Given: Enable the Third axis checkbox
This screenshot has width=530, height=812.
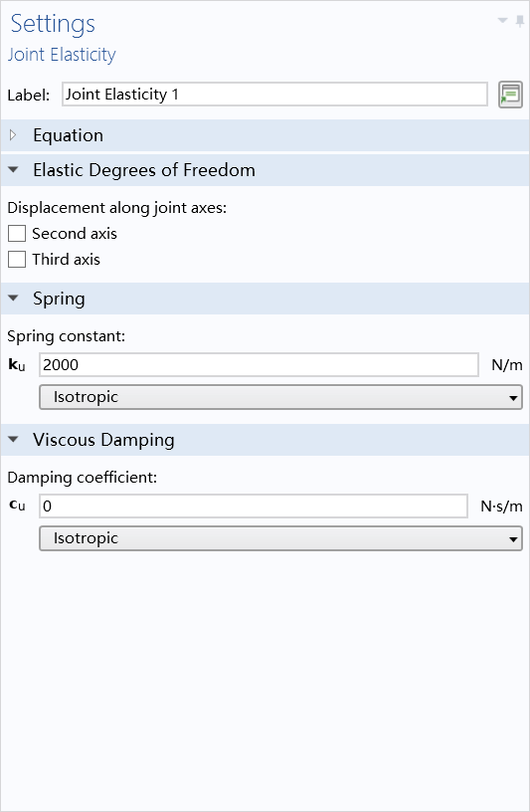Looking at the screenshot, I should click(x=17, y=259).
